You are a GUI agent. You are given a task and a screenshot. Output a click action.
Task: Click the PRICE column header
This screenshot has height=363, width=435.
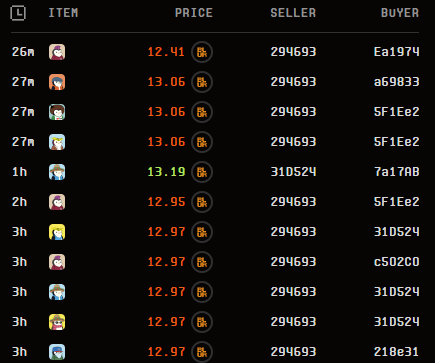[x=194, y=13]
